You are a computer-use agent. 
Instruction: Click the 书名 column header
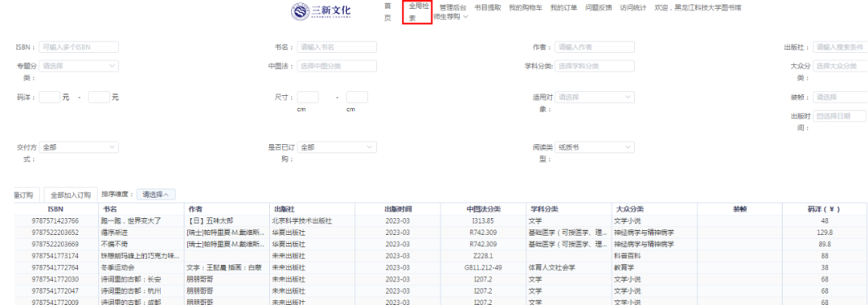point(141,209)
